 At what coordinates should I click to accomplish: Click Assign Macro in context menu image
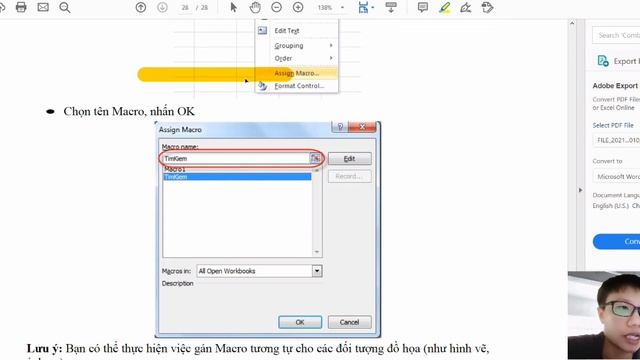[296, 73]
